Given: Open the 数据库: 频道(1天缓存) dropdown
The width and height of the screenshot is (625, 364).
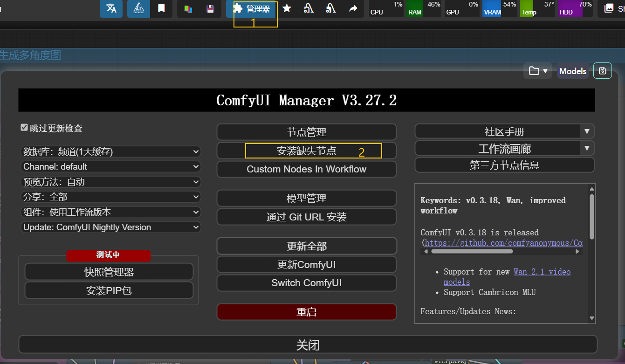Looking at the screenshot, I should [111, 151].
